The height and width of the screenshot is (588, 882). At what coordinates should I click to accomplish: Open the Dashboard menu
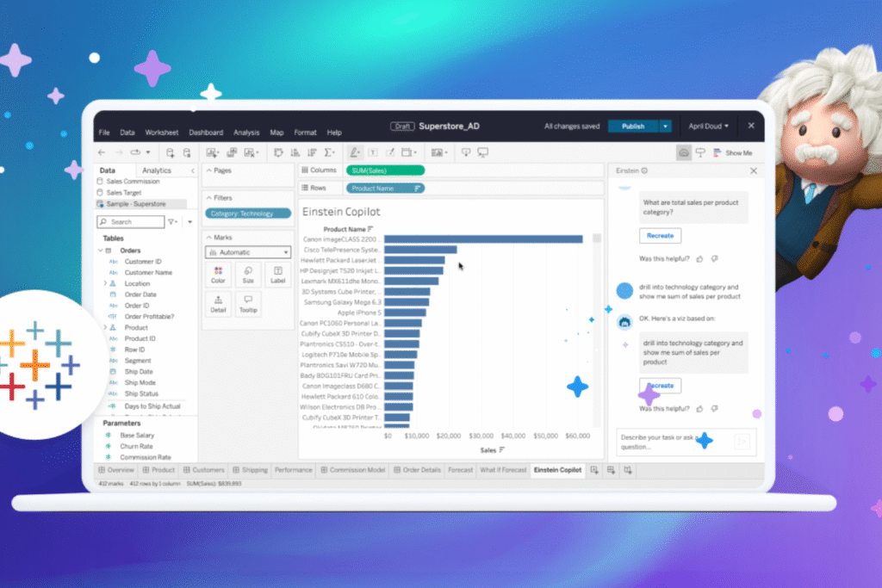click(x=206, y=133)
